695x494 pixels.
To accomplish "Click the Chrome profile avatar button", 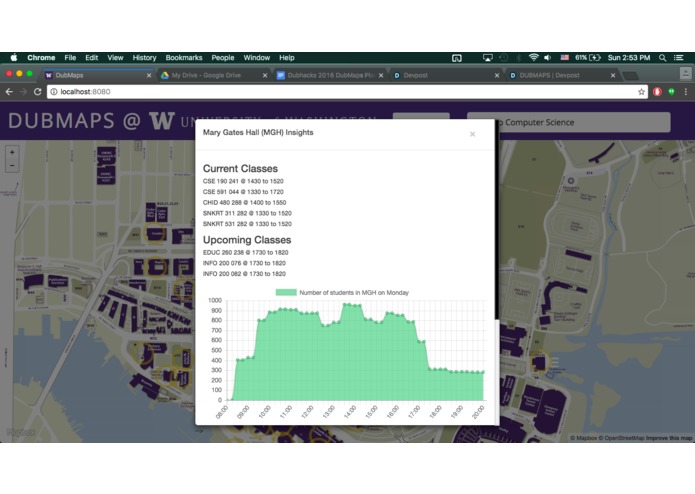I will (685, 74).
